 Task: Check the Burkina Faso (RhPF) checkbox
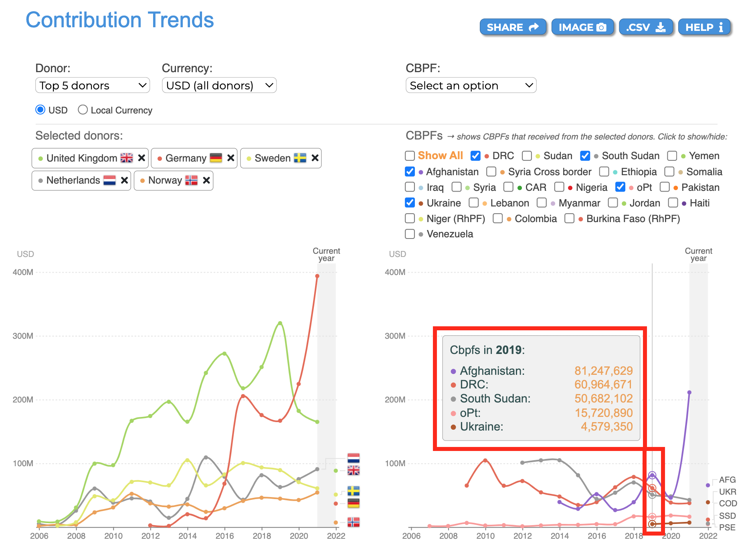click(x=569, y=218)
